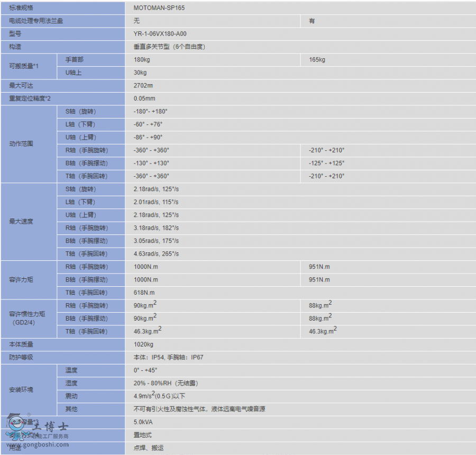Screen dimensions: 476x455
Task: Click the "湿度" sub-label
Action: (71, 384)
